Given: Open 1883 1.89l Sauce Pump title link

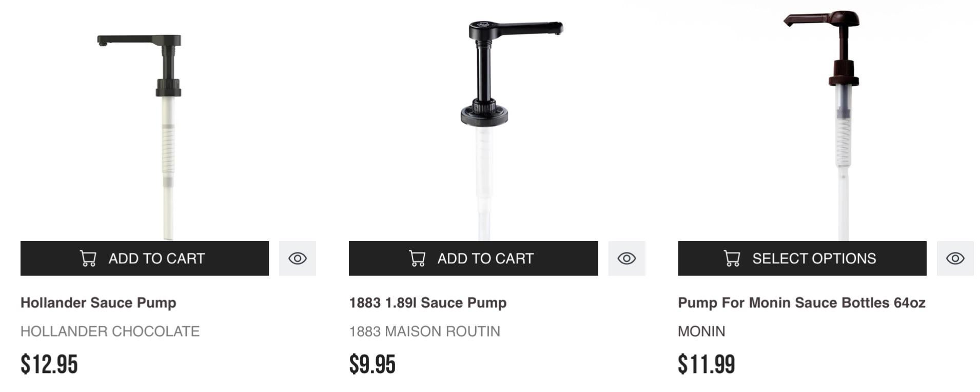Looking at the screenshot, I should (x=428, y=303).
